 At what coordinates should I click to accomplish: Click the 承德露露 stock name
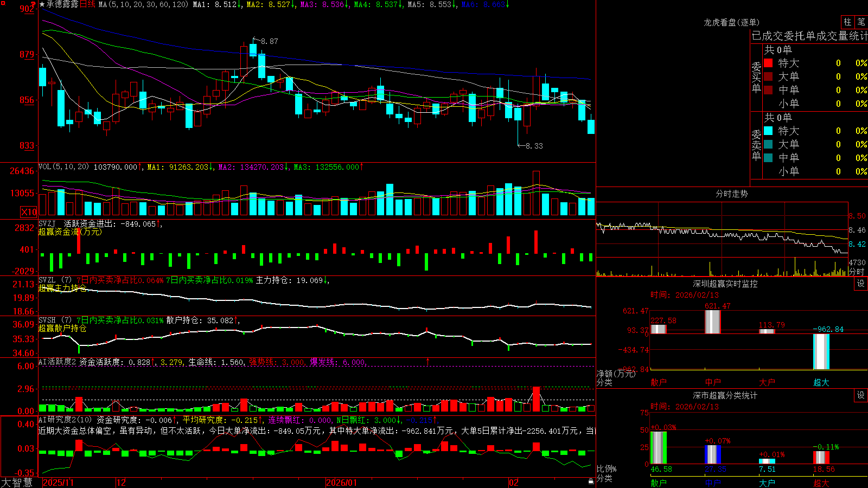62,4
